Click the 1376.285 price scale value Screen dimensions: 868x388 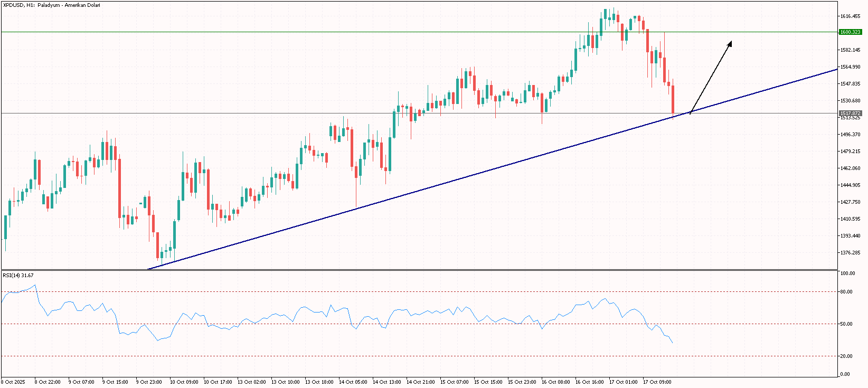pyautogui.click(x=850, y=253)
